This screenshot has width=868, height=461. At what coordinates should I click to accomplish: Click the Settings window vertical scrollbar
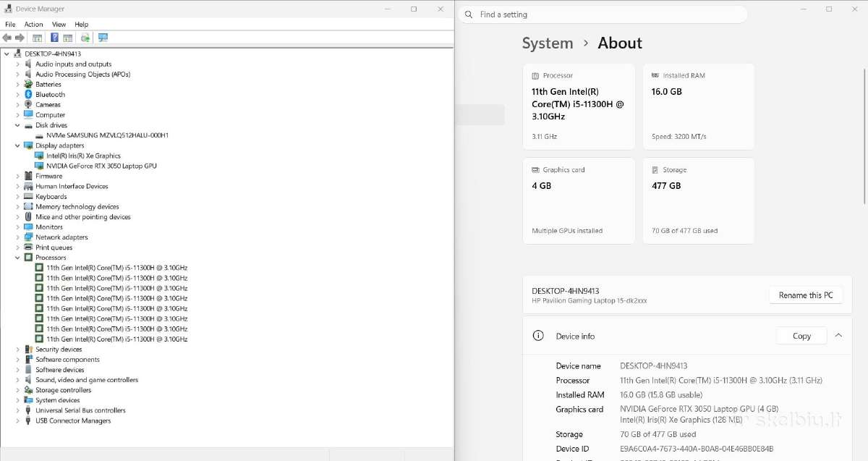click(864, 136)
